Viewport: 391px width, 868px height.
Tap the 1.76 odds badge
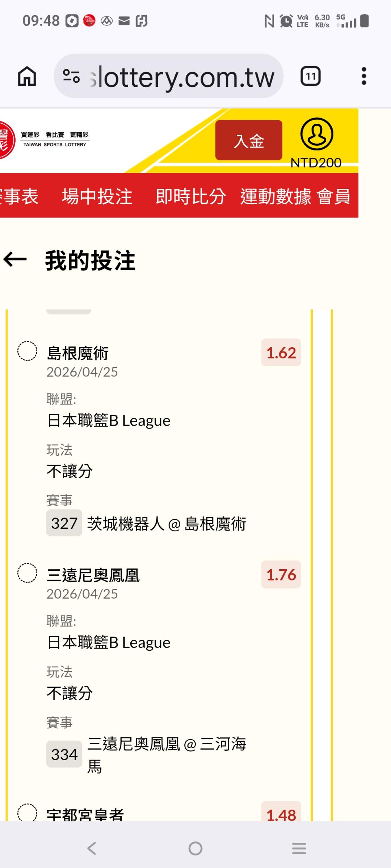[x=281, y=575]
